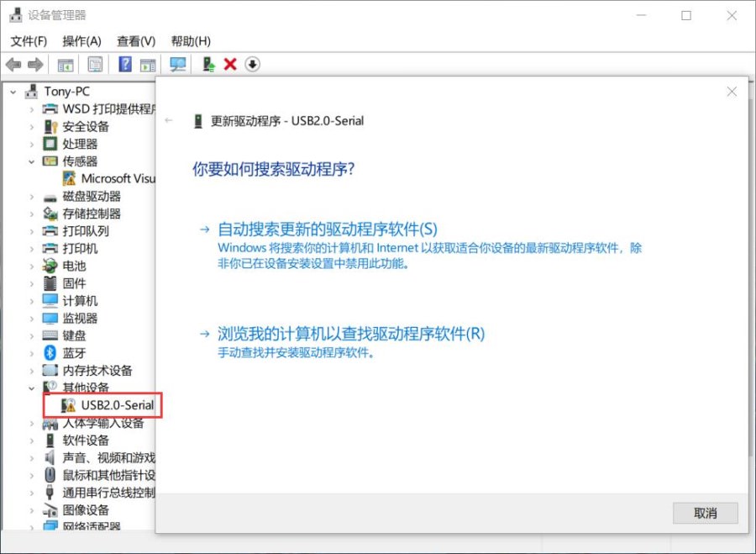Click the 鼠标和其他指针设备 mouse icon

point(50,475)
